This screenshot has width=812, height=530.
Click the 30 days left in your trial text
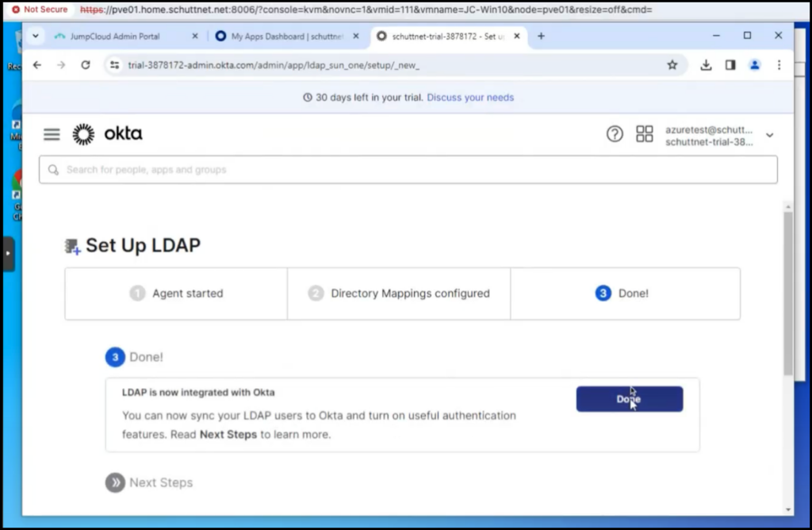[370, 98]
